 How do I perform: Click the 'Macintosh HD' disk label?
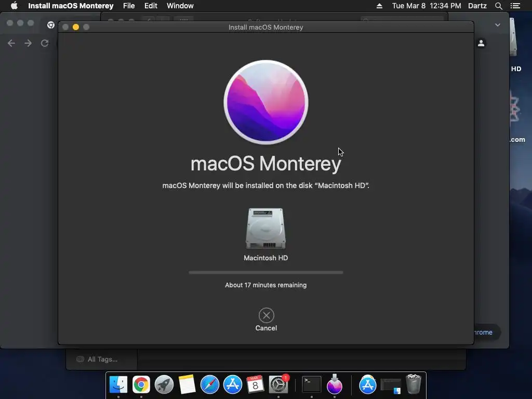[266, 258]
